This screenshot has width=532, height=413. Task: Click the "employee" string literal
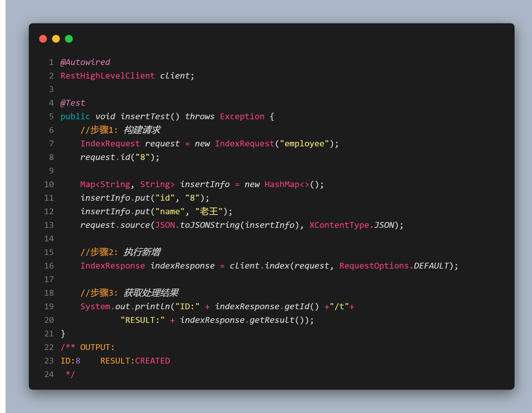pos(304,143)
